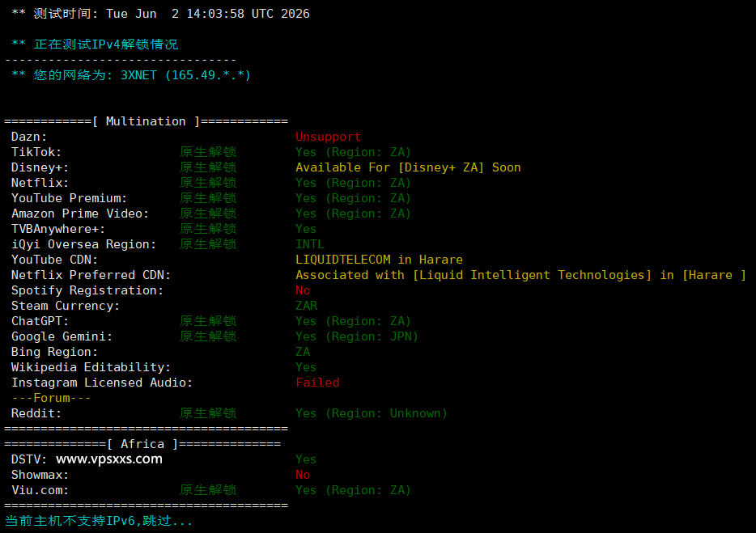Click 'Yes (Region: JPN)' result
The width and height of the screenshot is (756, 533).
(357, 336)
